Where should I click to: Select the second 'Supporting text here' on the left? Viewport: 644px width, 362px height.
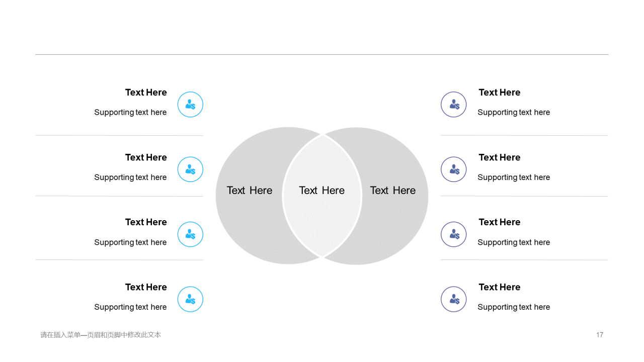click(130, 177)
